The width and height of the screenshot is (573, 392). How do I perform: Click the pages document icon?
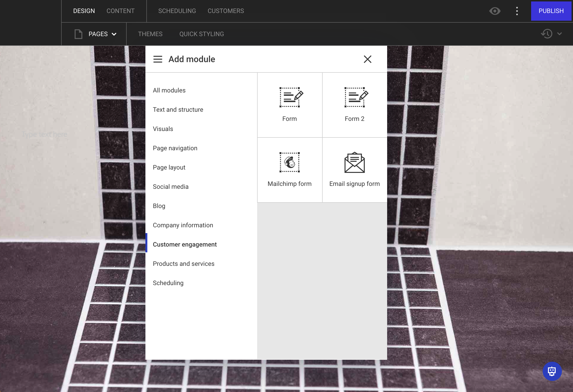pyautogui.click(x=78, y=34)
